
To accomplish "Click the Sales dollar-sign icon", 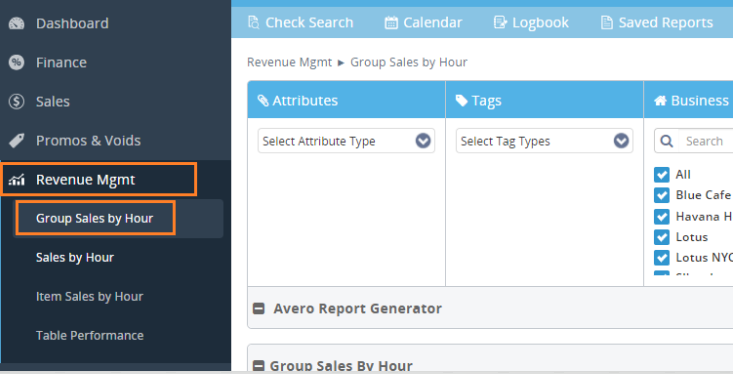I will (16, 101).
